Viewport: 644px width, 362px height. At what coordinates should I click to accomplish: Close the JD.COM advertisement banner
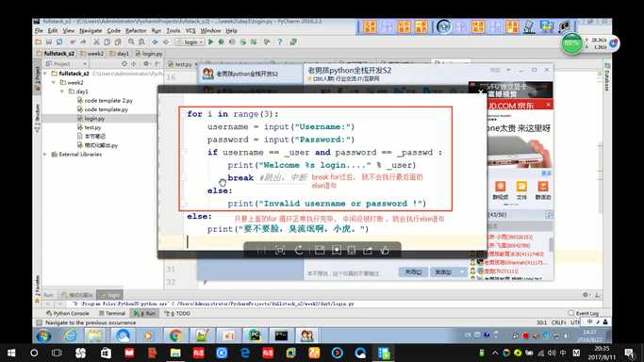[x=549, y=105]
